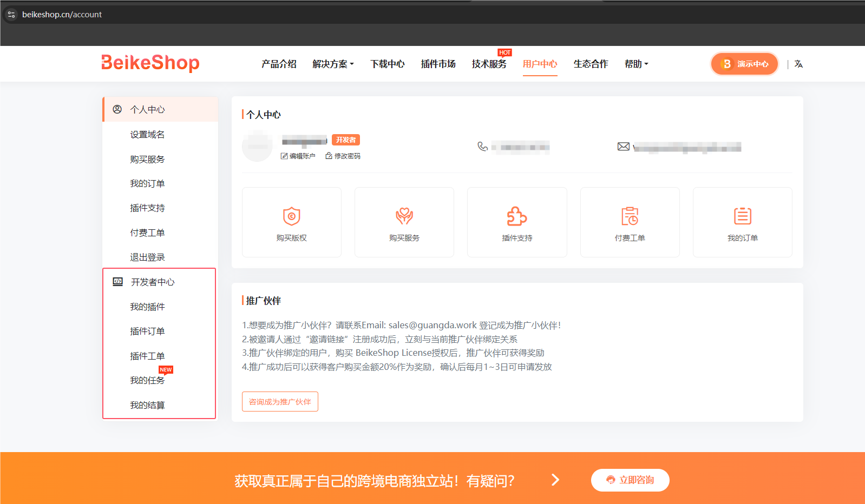Click the 推广伙伴 section heading
This screenshot has height=504, width=865.
click(264, 301)
